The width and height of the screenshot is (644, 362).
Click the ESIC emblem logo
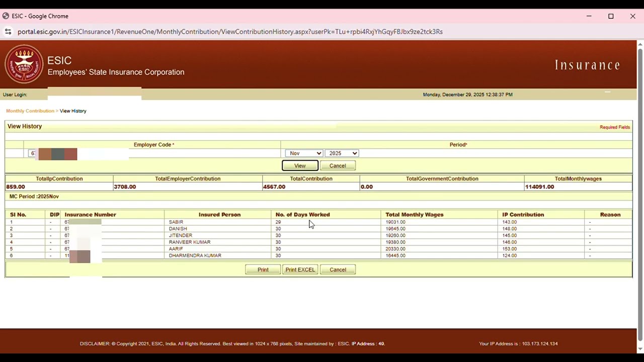point(24,64)
